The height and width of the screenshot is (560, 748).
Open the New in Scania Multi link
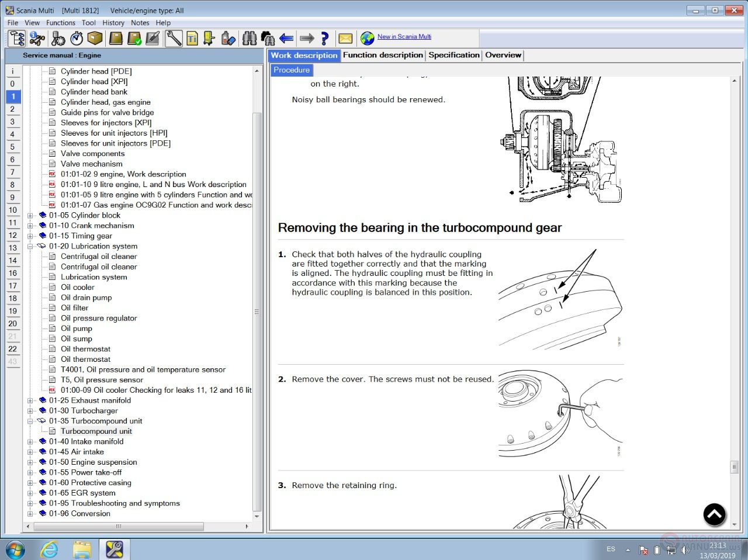coord(404,37)
